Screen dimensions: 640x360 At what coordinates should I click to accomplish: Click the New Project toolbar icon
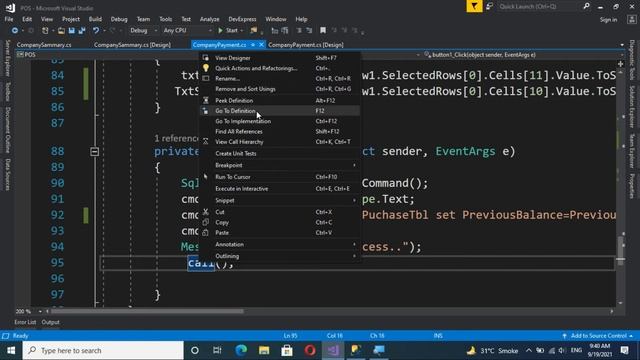click(x=45, y=31)
